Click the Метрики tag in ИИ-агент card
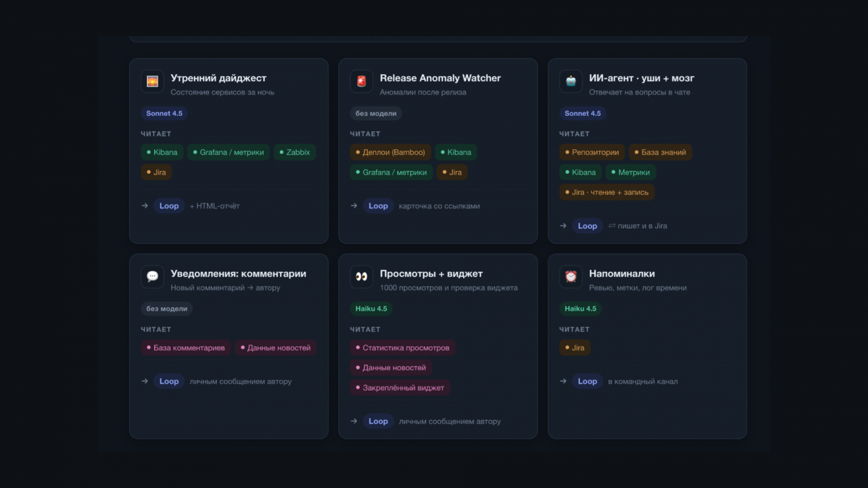This screenshot has height=488, width=868. 631,172
